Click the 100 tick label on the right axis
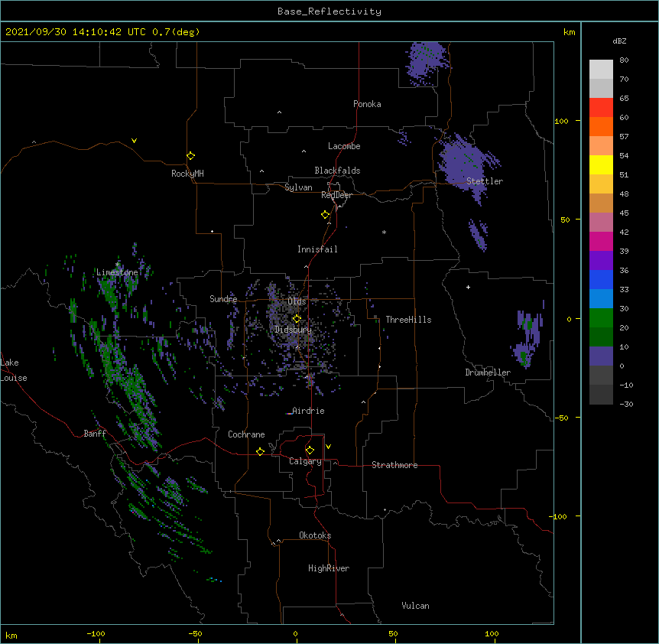659x644 pixels. (561, 121)
